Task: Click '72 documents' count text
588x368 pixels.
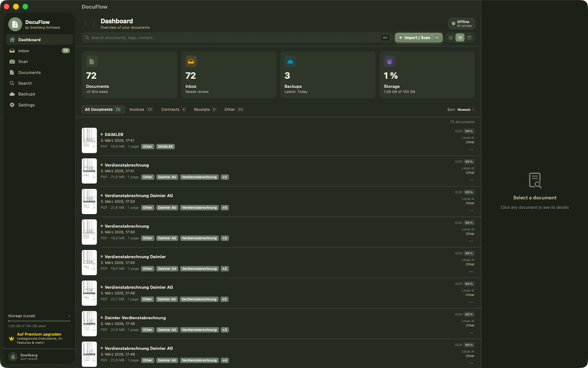Action: (x=462, y=122)
